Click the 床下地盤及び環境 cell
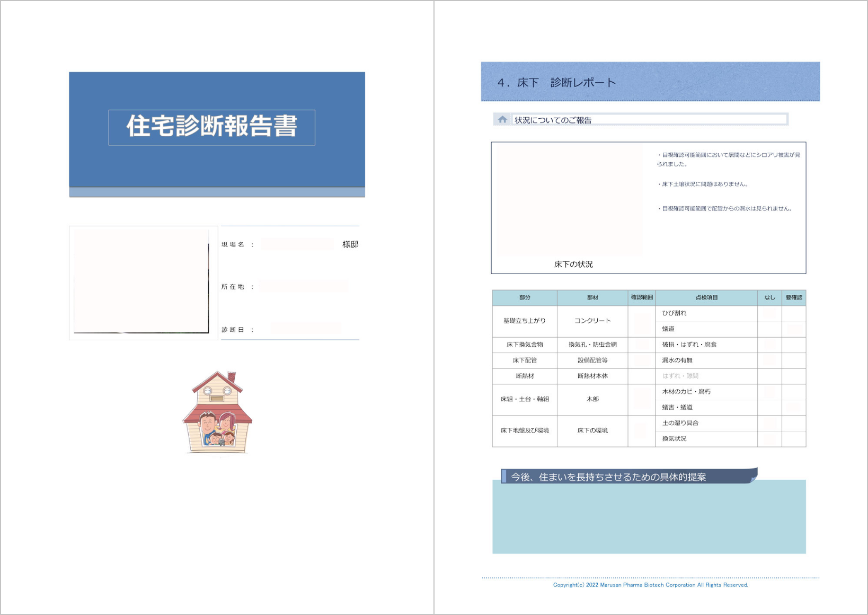 (525, 430)
